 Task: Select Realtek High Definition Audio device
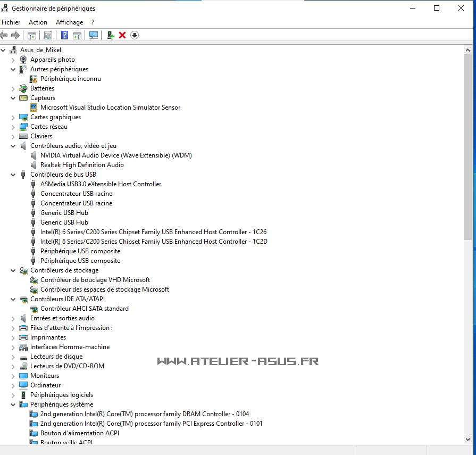pos(82,165)
